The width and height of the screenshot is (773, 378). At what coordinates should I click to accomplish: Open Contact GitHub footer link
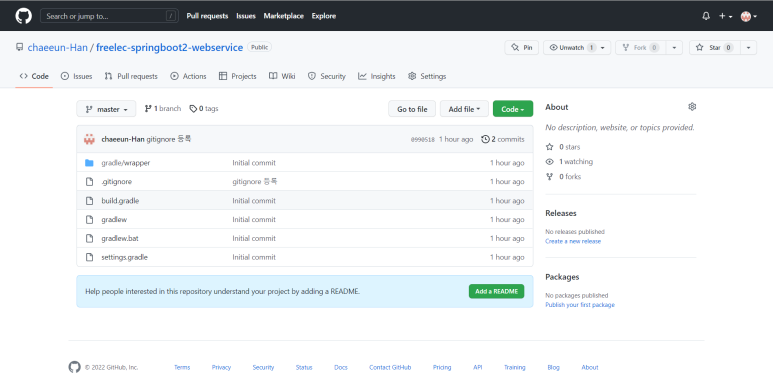[x=390, y=367]
